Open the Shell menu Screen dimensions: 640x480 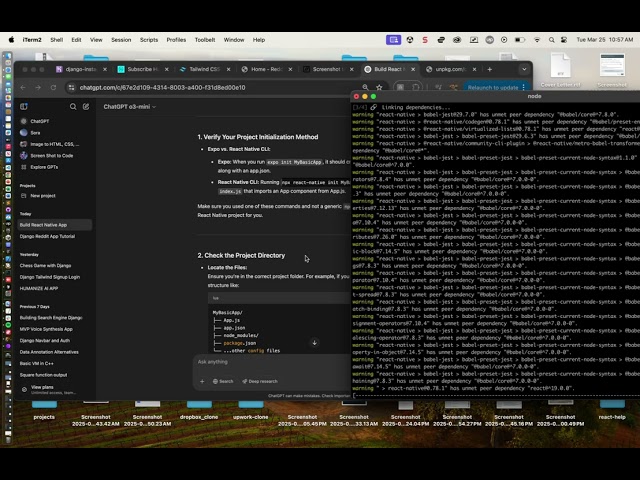(x=57, y=40)
